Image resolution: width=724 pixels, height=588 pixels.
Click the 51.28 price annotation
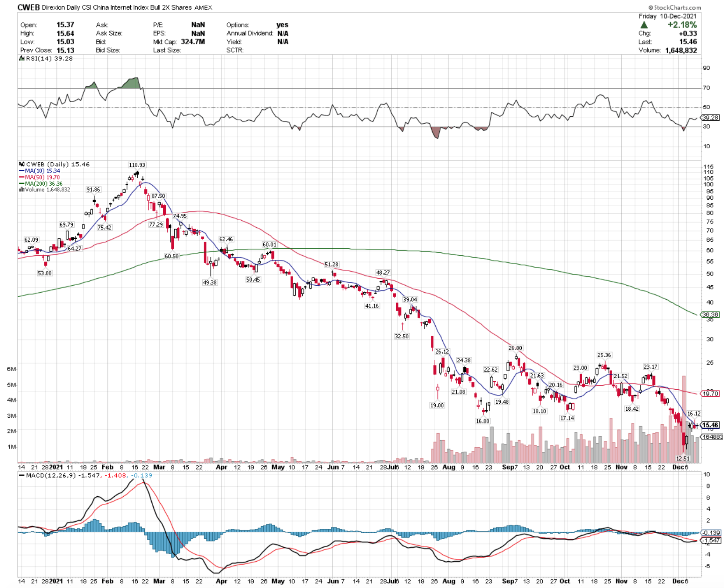click(x=331, y=264)
